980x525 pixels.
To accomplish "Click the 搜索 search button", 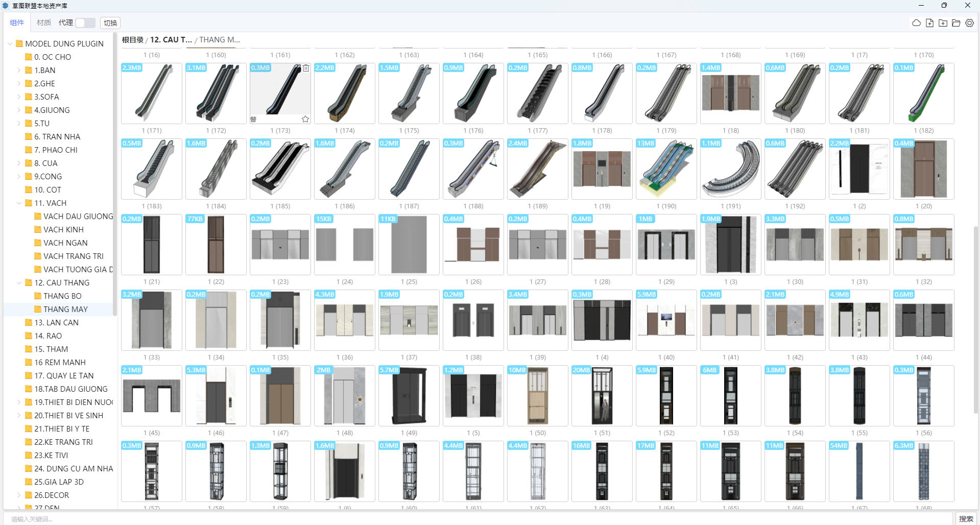I will pyautogui.click(x=965, y=518).
